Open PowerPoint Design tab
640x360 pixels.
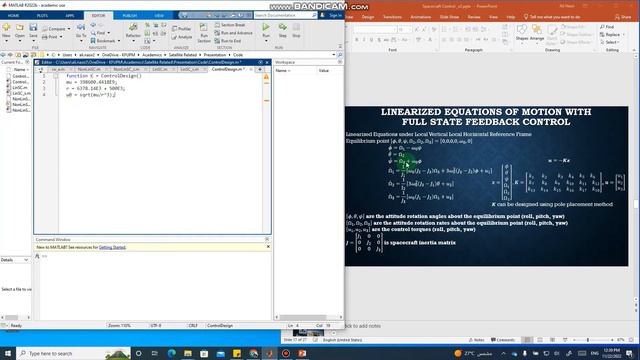[368, 17]
